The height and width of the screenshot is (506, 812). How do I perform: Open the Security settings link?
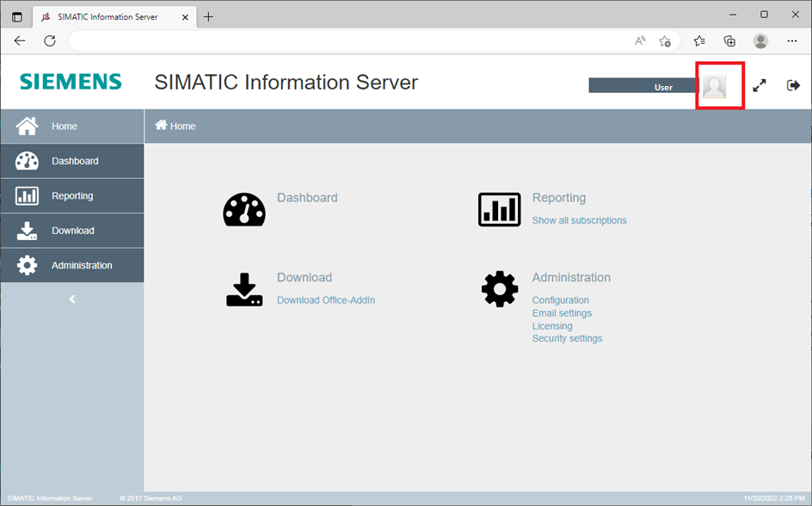click(567, 338)
